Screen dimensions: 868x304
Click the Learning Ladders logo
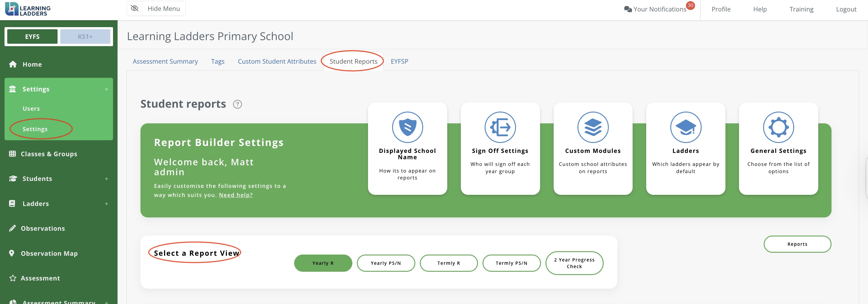(x=28, y=9)
